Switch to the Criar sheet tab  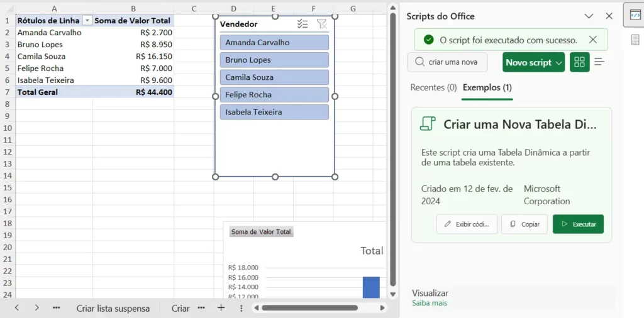(180, 309)
